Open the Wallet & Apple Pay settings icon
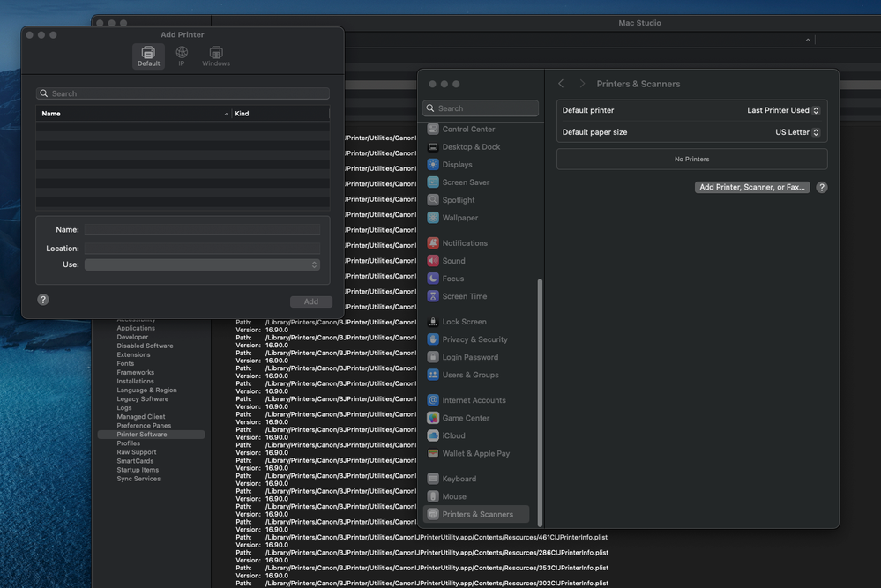This screenshot has height=588, width=881. [433, 453]
